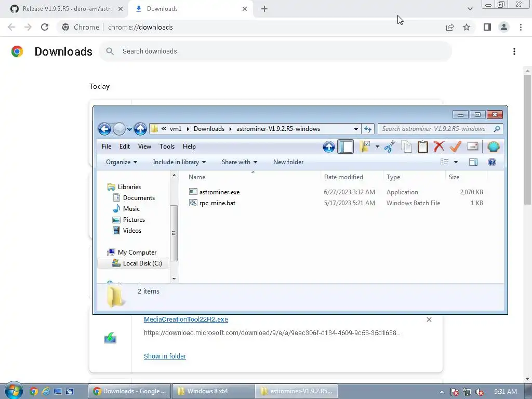Bookmark this page with star icon

[467, 27]
